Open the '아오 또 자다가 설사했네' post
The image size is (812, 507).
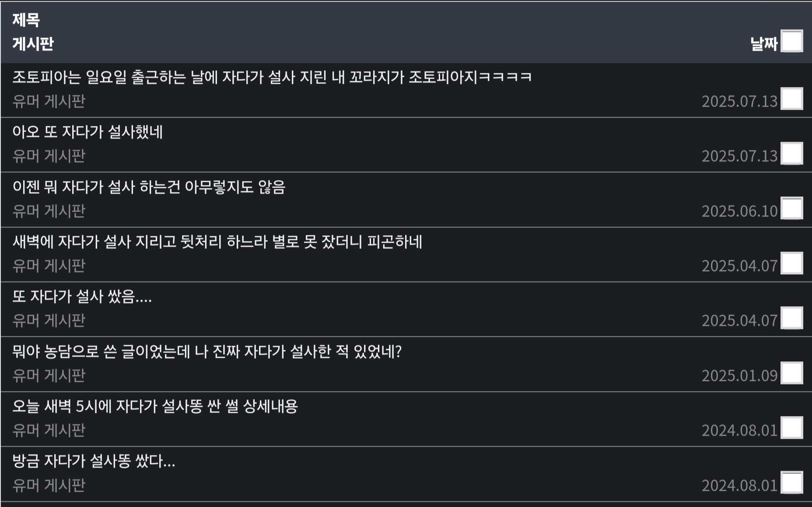click(x=87, y=132)
